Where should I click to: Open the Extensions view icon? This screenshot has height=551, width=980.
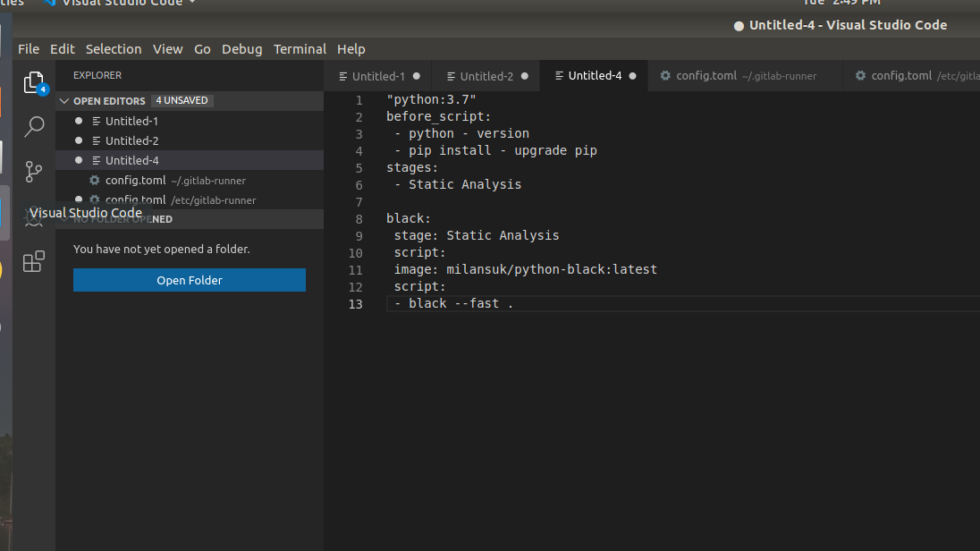coord(33,261)
